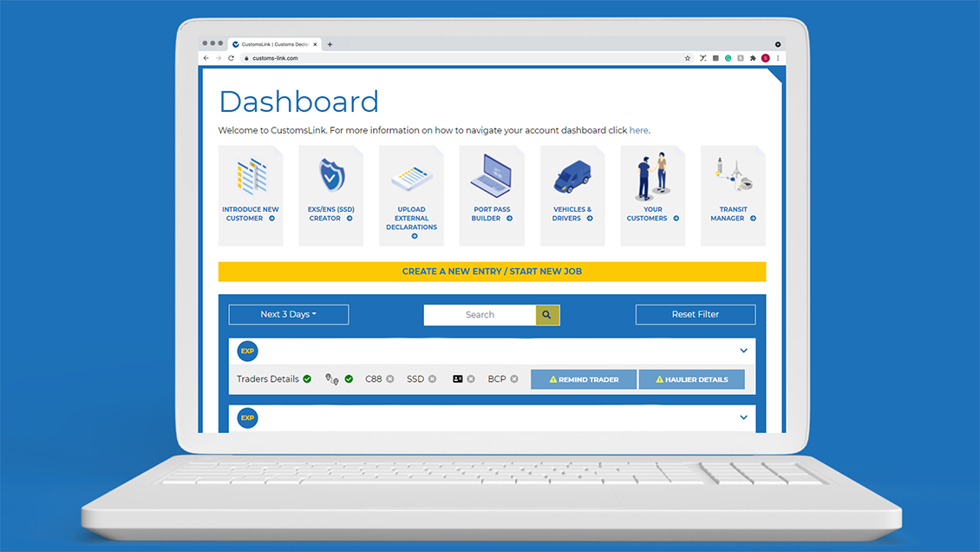Screen dimensions: 980x552
Task: Open the browser extensions puzzle icon
Action: [x=753, y=58]
